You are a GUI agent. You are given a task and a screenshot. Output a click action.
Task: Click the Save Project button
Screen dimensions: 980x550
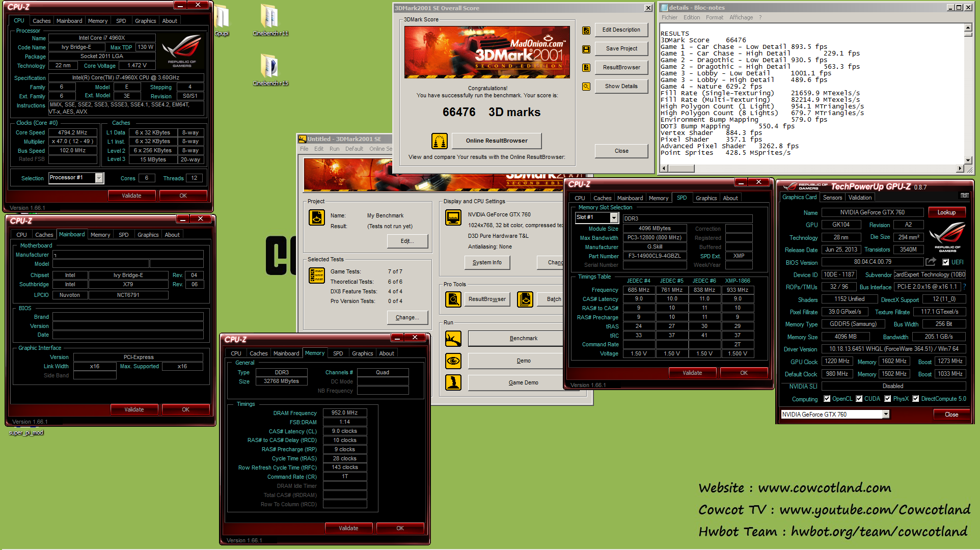(x=621, y=49)
